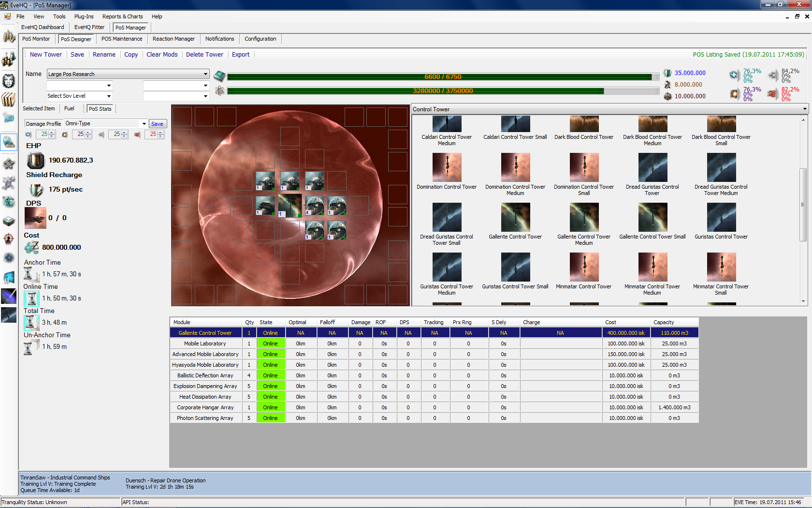Click the Export button
The width and height of the screenshot is (812, 508).
(x=241, y=55)
